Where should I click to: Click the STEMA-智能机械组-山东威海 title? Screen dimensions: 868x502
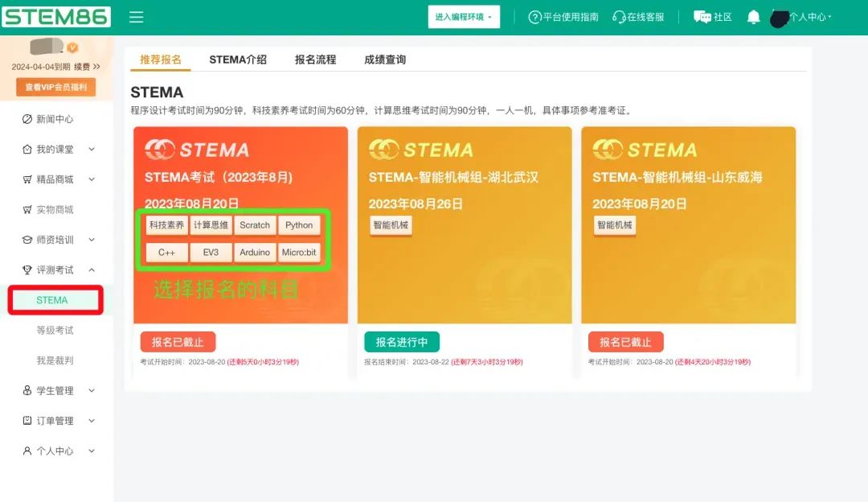tap(678, 177)
